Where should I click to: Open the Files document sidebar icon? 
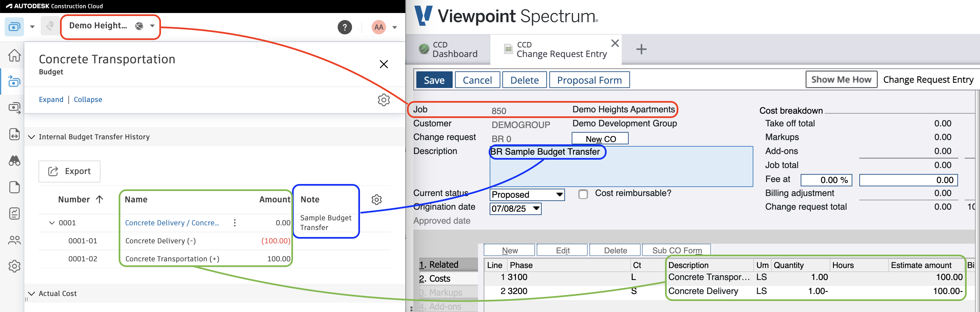click(14, 187)
